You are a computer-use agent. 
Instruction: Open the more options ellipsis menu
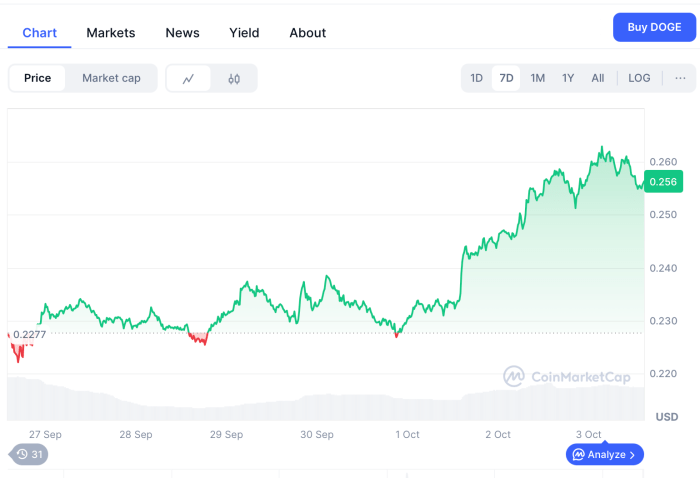pyautogui.click(x=680, y=78)
